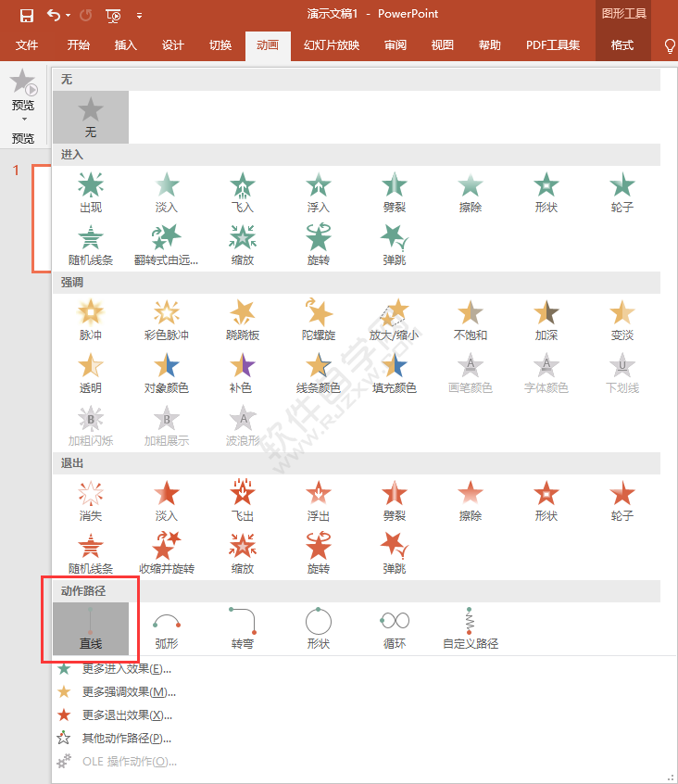Apply the 陀螺旋 emphasis effect

click(x=319, y=321)
